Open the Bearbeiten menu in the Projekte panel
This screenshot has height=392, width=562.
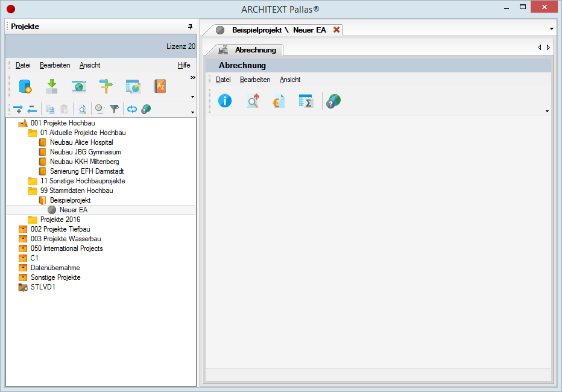55,65
